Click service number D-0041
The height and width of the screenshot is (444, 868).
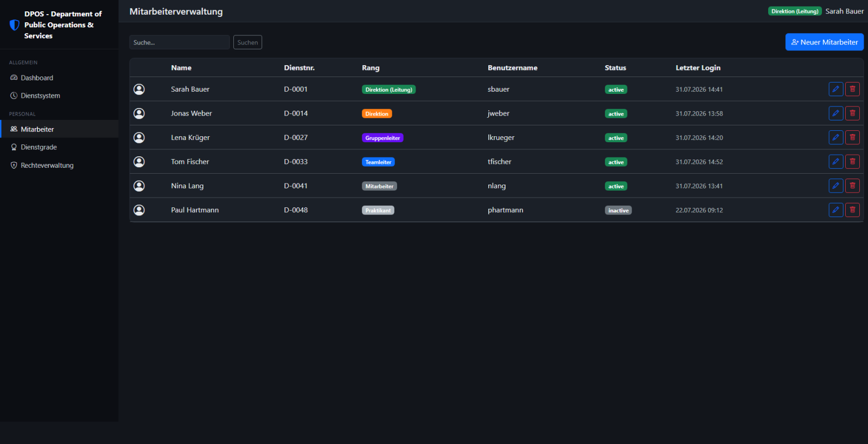296,186
